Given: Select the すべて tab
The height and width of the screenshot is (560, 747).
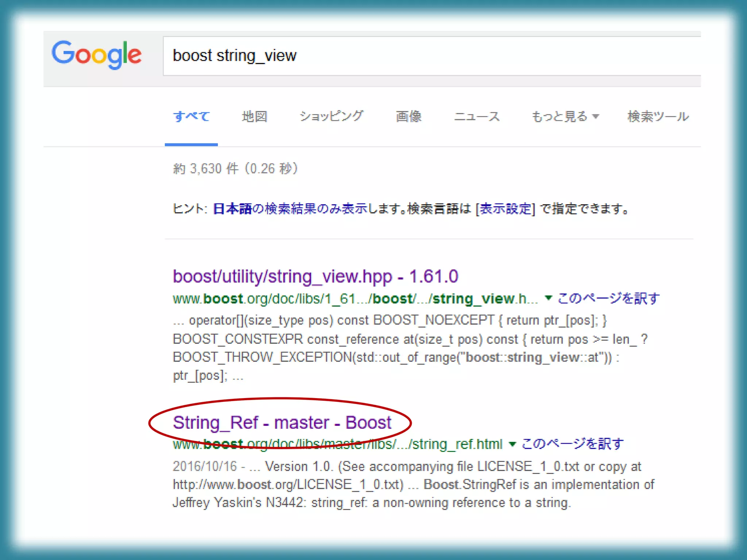Looking at the screenshot, I should [x=191, y=117].
